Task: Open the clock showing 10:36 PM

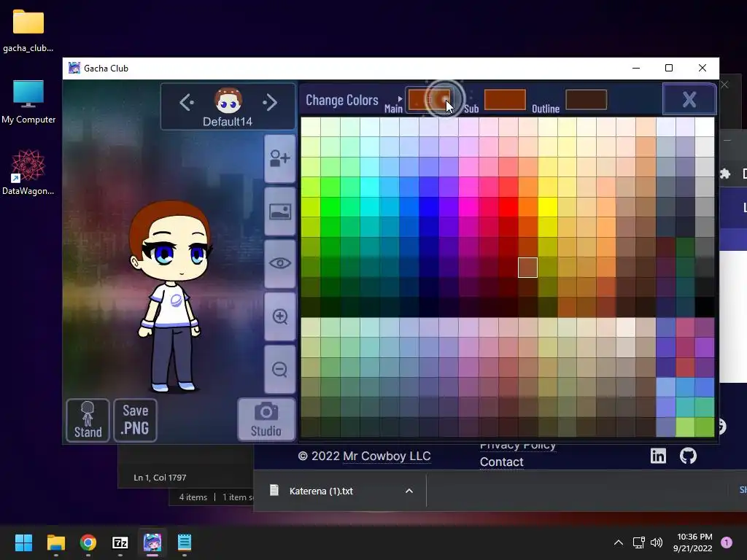Action: (x=693, y=542)
